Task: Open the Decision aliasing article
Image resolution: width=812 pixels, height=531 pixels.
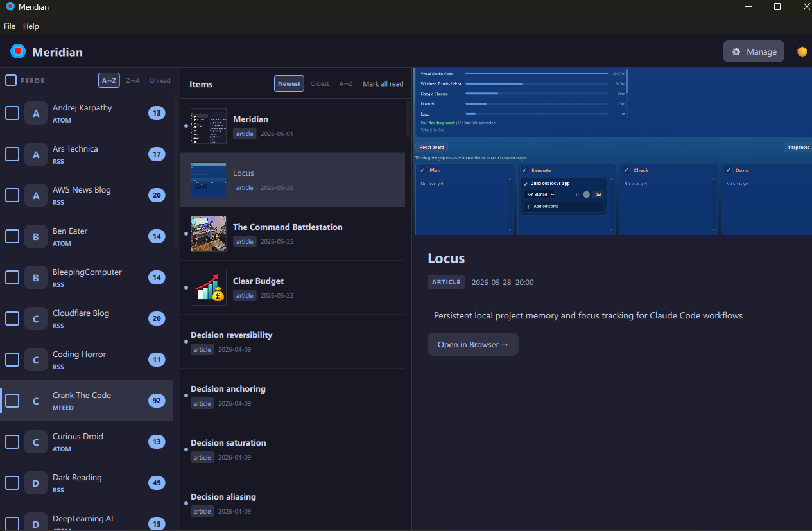Action: tap(293, 503)
